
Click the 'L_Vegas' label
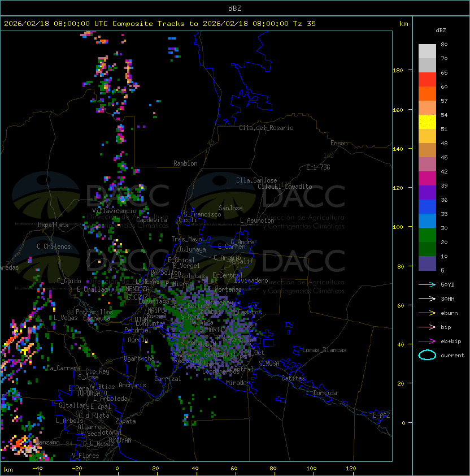pos(66,318)
